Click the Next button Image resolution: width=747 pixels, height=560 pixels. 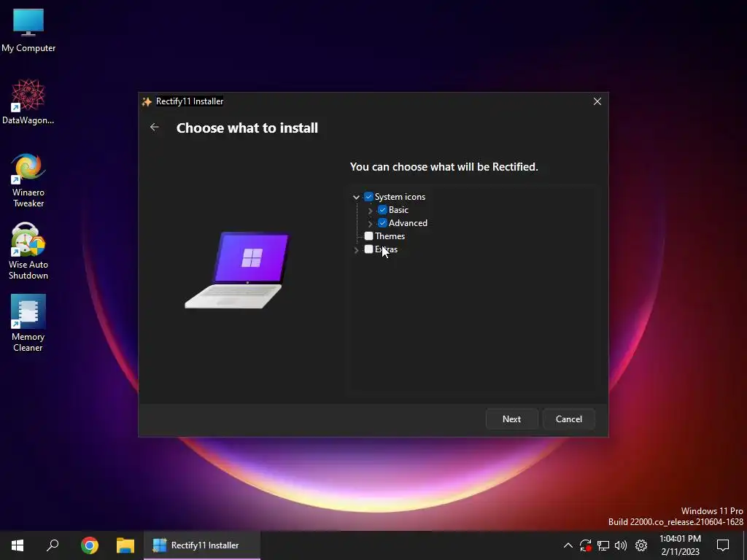click(511, 419)
